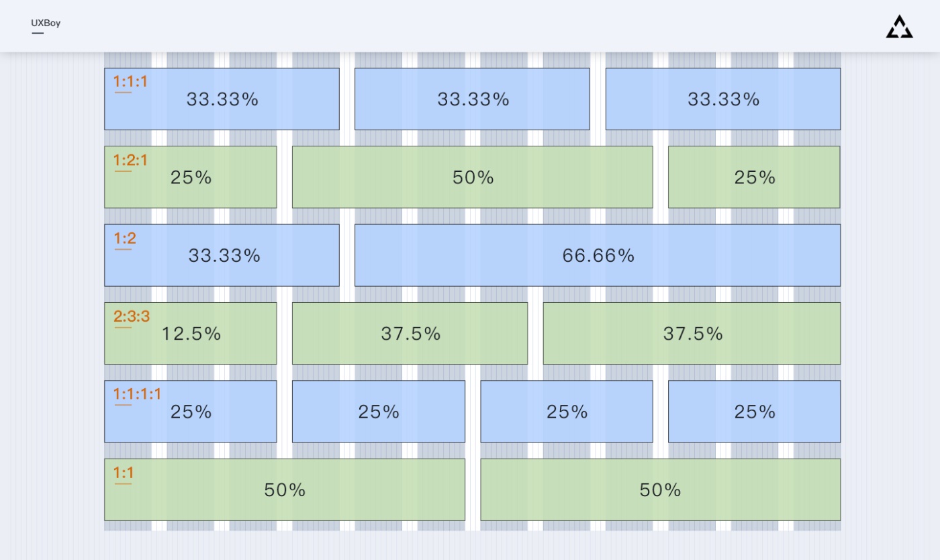Viewport: 940px width, 560px height.
Task: Click the middle 33.33% block in first row
Action: click(x=472, y=99)
